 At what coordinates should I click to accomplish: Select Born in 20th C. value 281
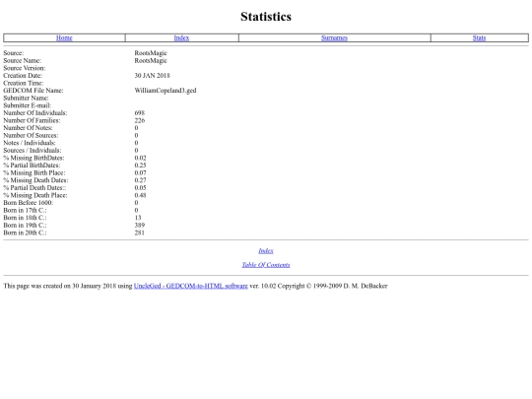pyautogui.click(x=140, y=233)
